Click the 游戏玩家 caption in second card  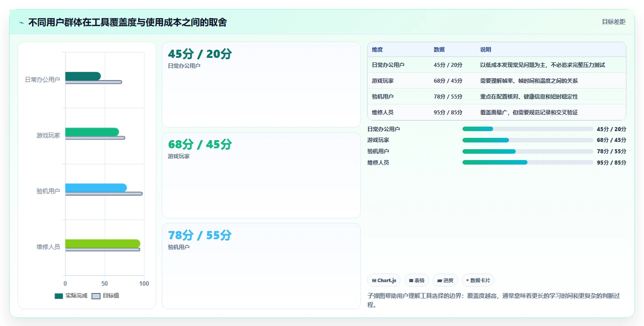(x=179, y=156)
